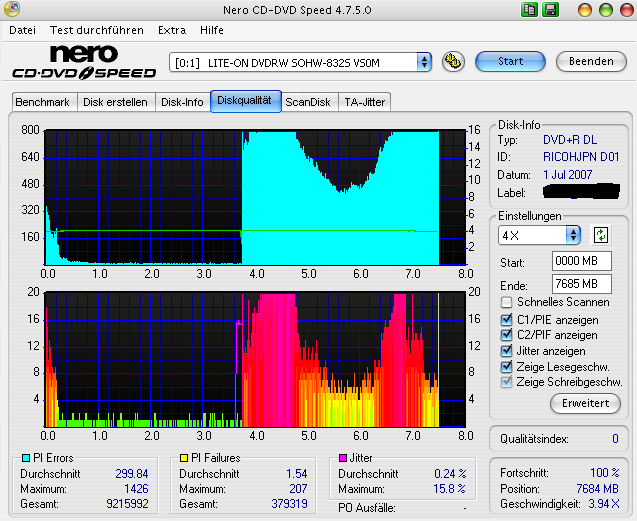637x521 pixels.
Task: Select the Benchmark tab
Action: point(43,102)
